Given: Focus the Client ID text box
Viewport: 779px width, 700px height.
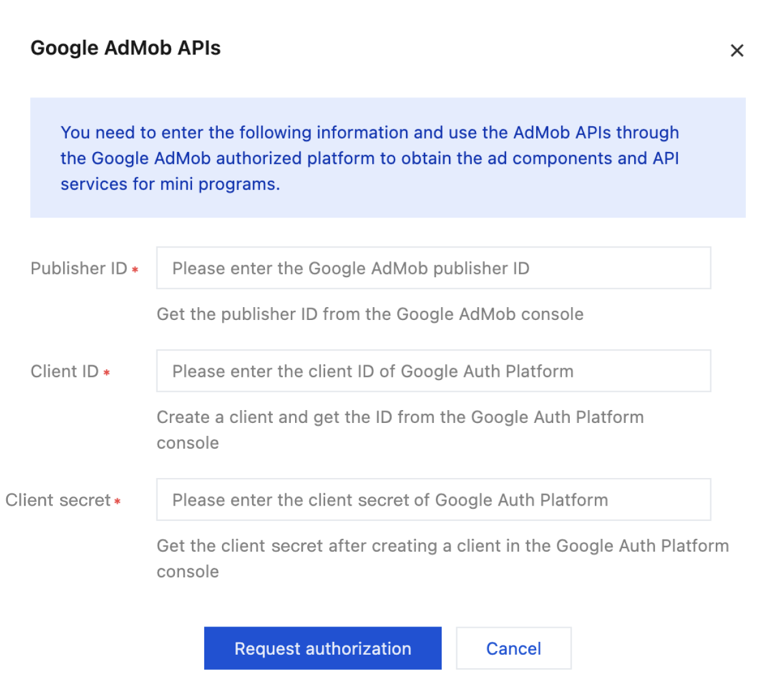Looking at the screenshot, I should point(433,371).
